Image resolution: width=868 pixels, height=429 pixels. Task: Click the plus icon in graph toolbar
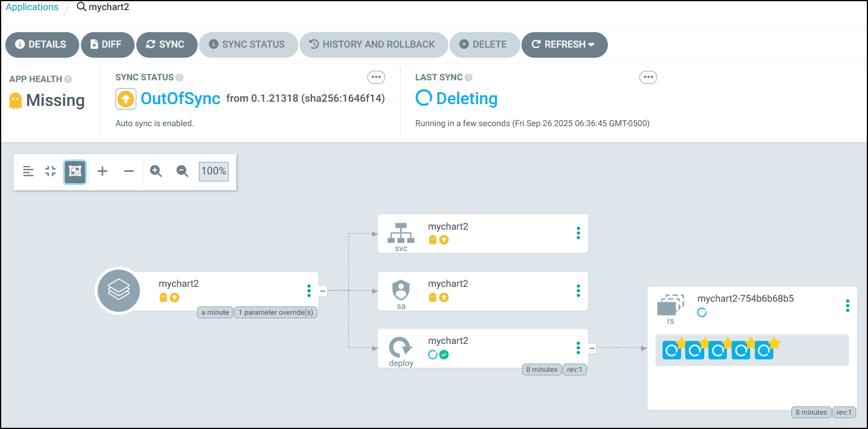(x=102, y=171)
